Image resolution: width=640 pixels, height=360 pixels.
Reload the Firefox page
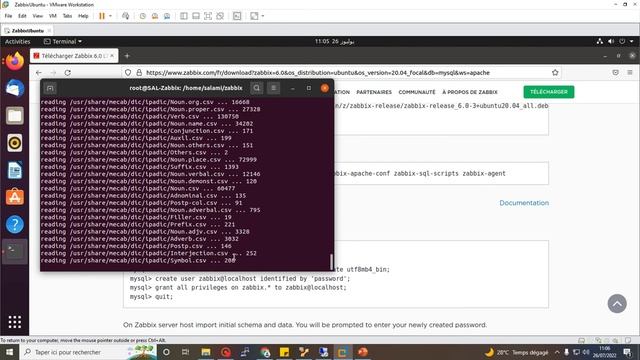coord(68,73)
